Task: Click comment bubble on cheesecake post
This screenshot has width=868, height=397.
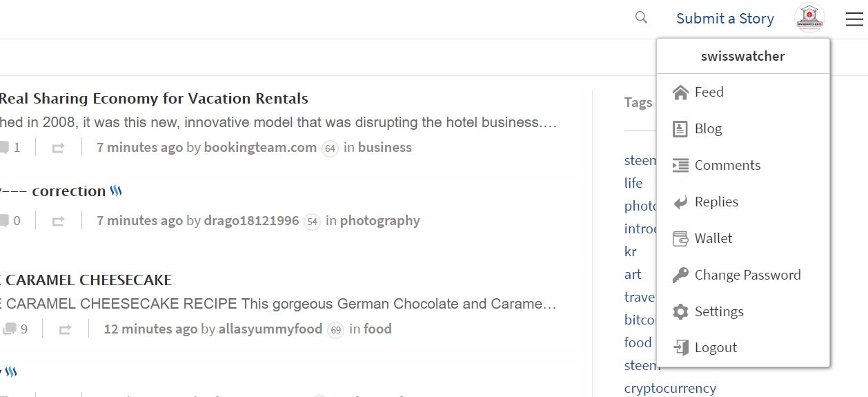Action: (10, 329)
